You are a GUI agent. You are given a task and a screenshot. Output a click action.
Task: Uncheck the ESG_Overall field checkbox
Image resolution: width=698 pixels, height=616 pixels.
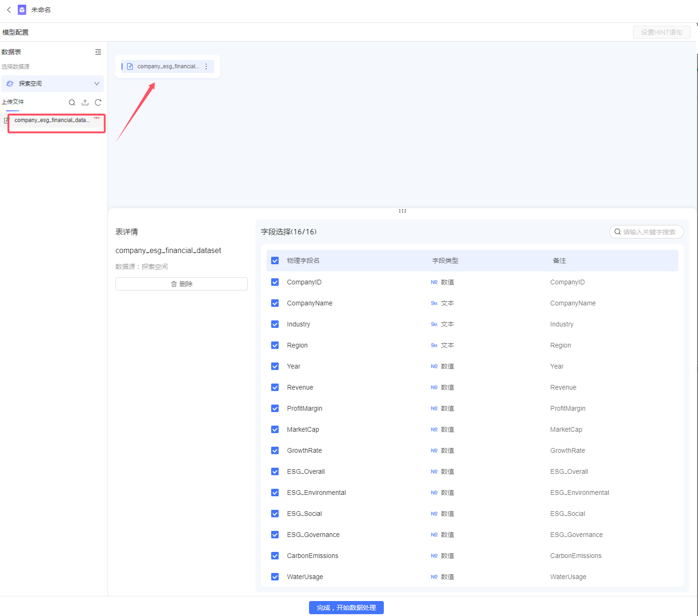point(275,471)
